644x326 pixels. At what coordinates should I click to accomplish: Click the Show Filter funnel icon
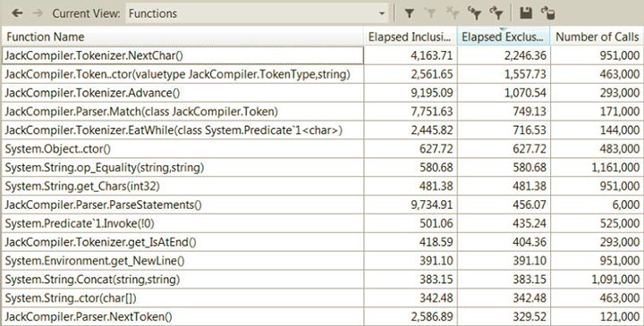[409, 13]
